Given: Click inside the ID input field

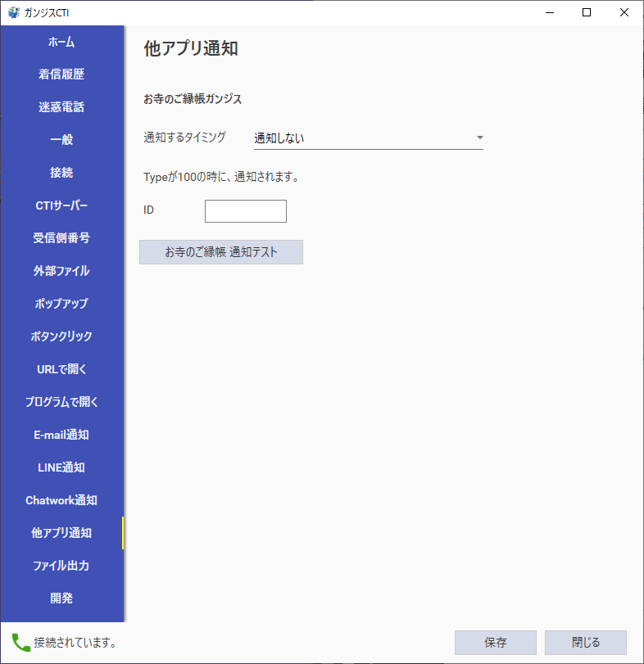Looking at the screenshot, I should [245, 211].
